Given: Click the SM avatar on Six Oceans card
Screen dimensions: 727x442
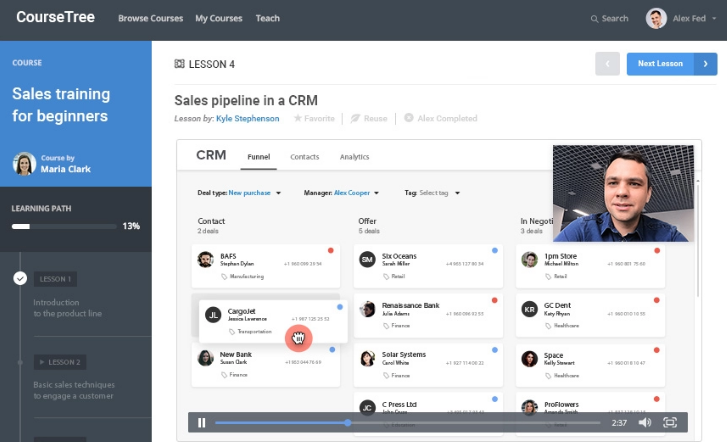Looking at the screenshot, I should pos(367,259).
